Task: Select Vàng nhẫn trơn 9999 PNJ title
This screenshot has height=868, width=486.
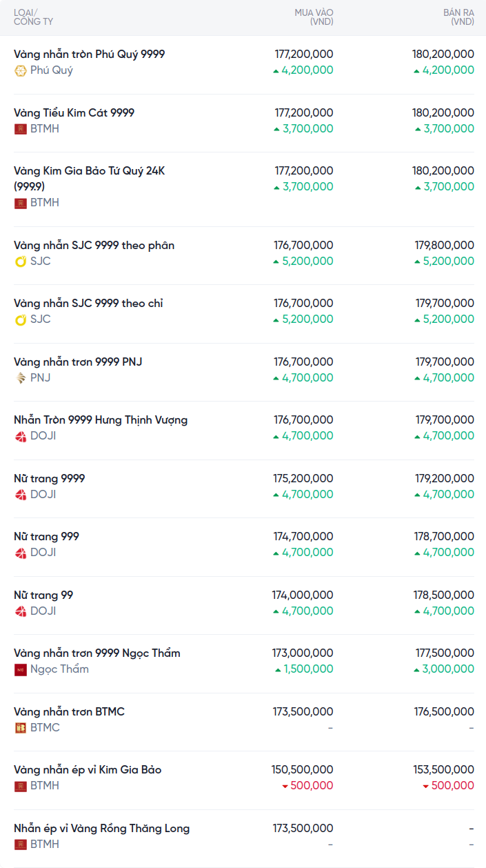Action: point(78,362)
